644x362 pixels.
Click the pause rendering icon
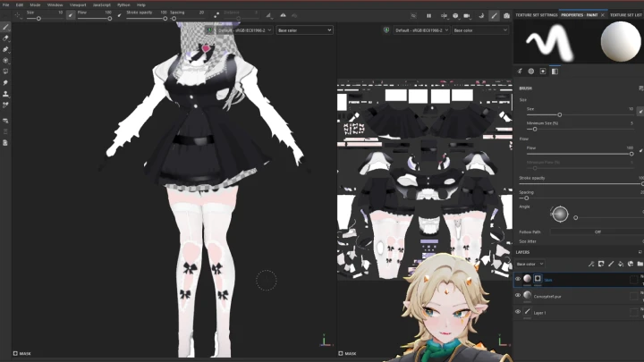(x=428, y=15)
